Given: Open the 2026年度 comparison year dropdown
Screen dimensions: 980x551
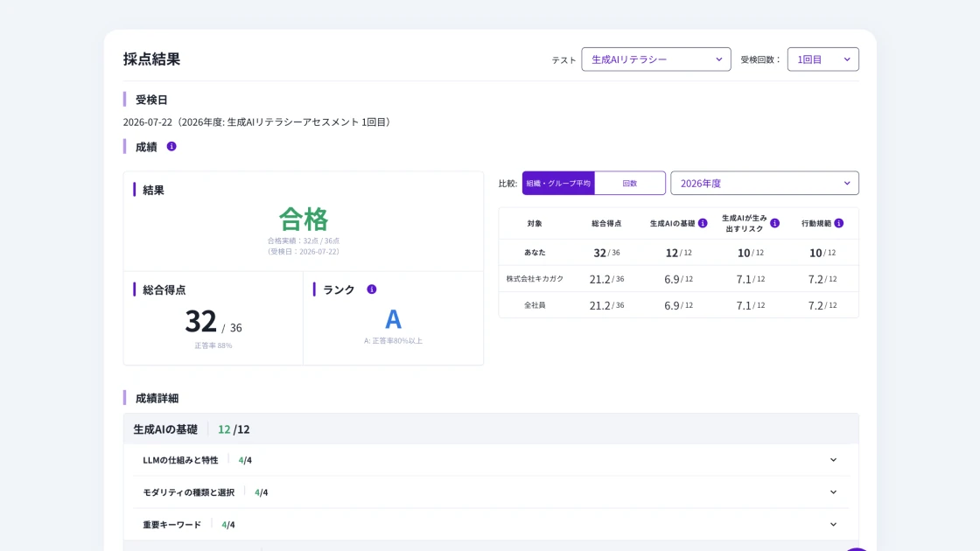Looking at the screenshot, I should [x=765, y=183].
